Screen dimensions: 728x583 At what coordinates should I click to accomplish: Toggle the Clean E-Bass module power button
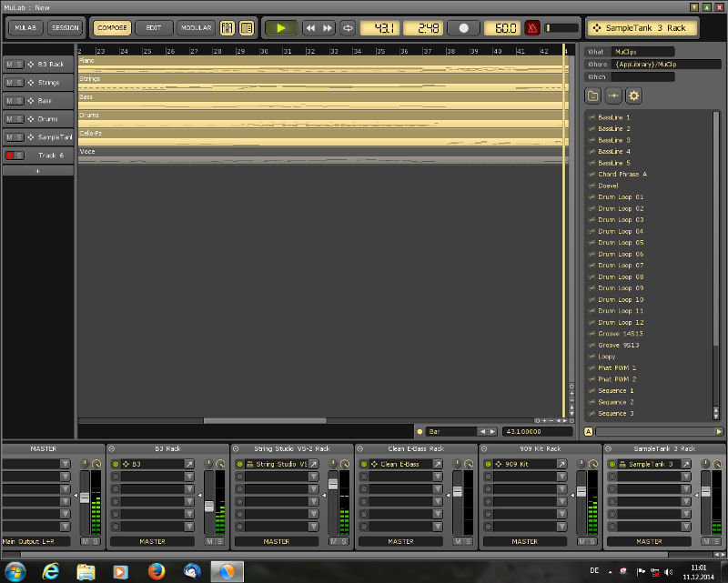click(x=364, y=464)
